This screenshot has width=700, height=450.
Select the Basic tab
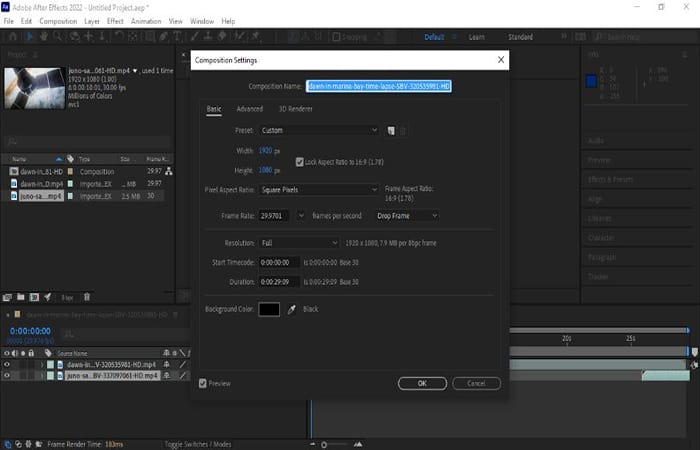coord(214,109)
